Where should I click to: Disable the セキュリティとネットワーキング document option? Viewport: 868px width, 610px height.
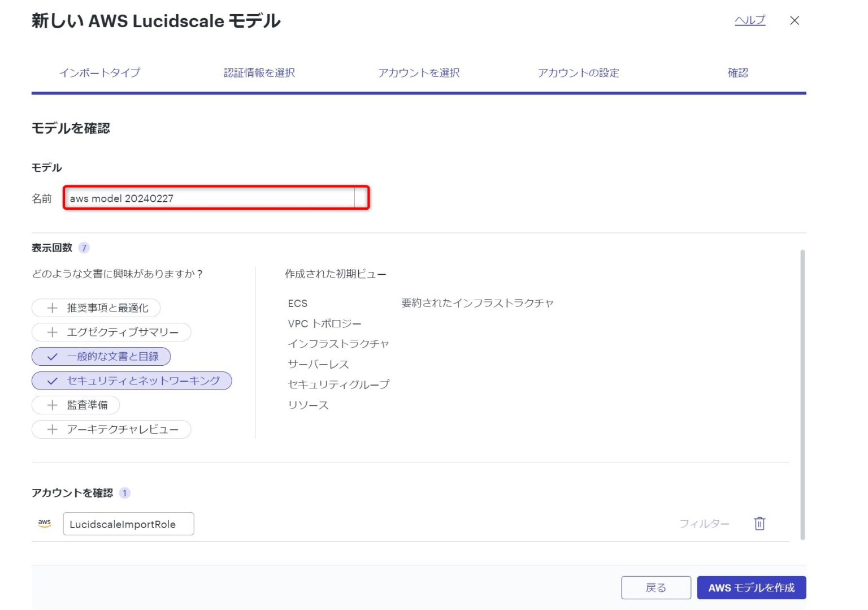pos(132,380)
